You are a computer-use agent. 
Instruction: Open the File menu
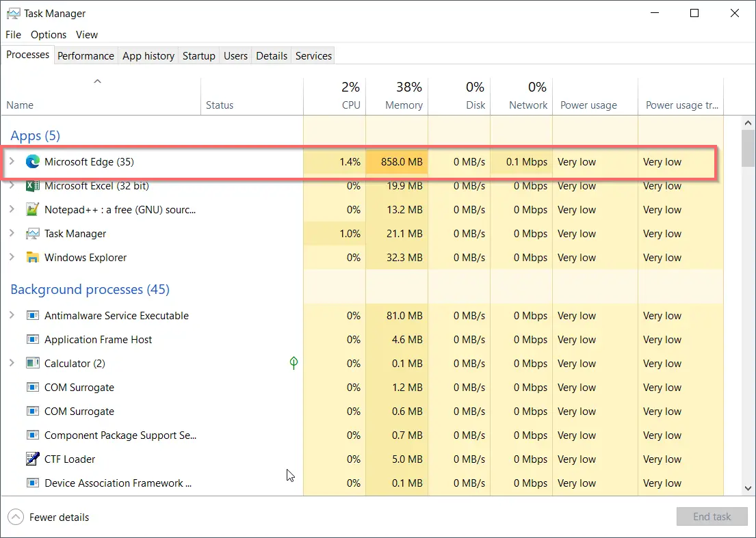[14, 35]
